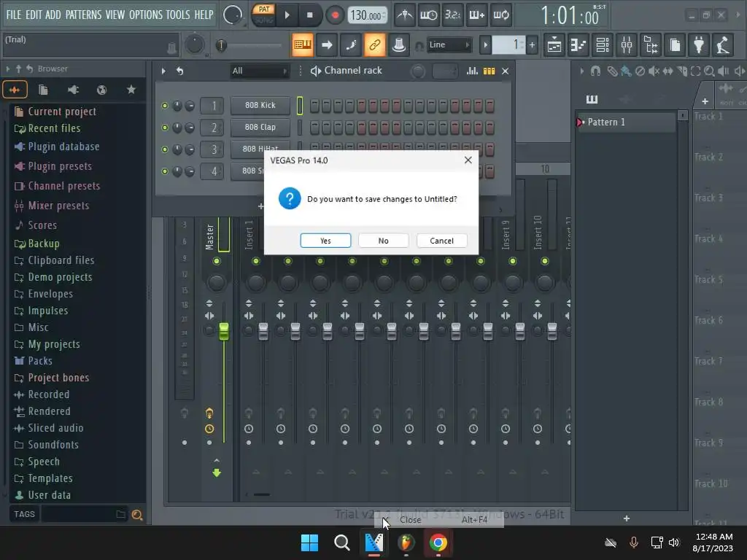This screenshot has height=560, width=747.
Task: Click the 808 Kick channel button
Action: (x=260, y=105)
